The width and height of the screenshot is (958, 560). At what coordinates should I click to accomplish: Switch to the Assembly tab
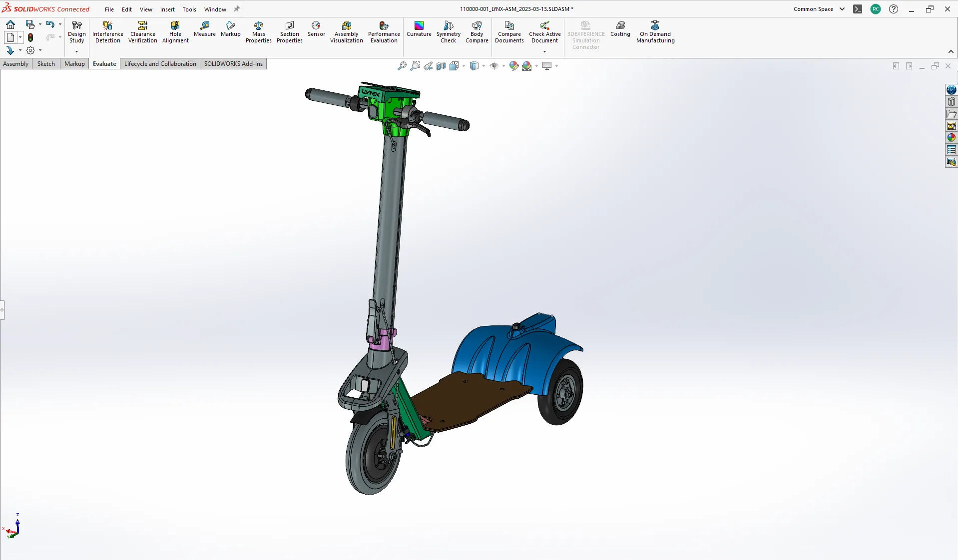pyautogui.click(x=15, y=63)
